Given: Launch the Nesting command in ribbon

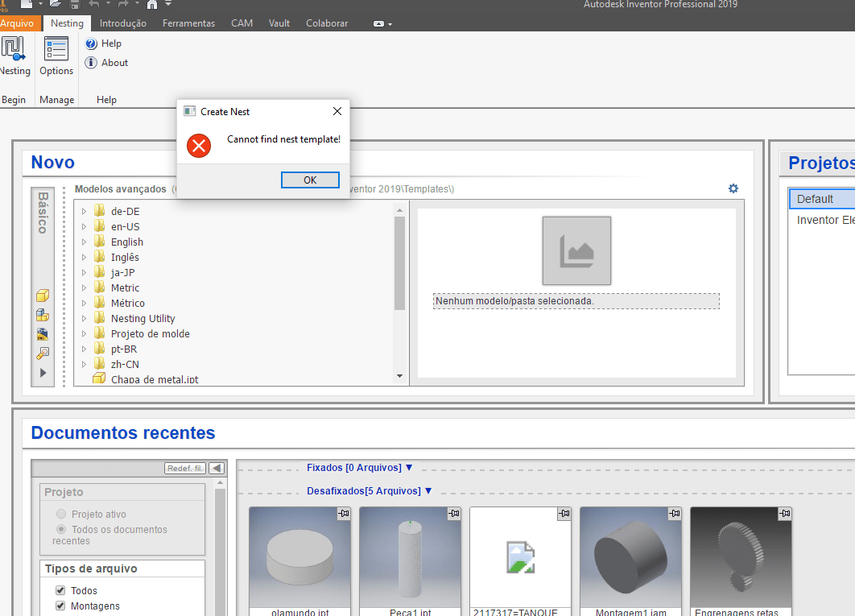Looking at the screenshot, I should click(x=13, y=56).
